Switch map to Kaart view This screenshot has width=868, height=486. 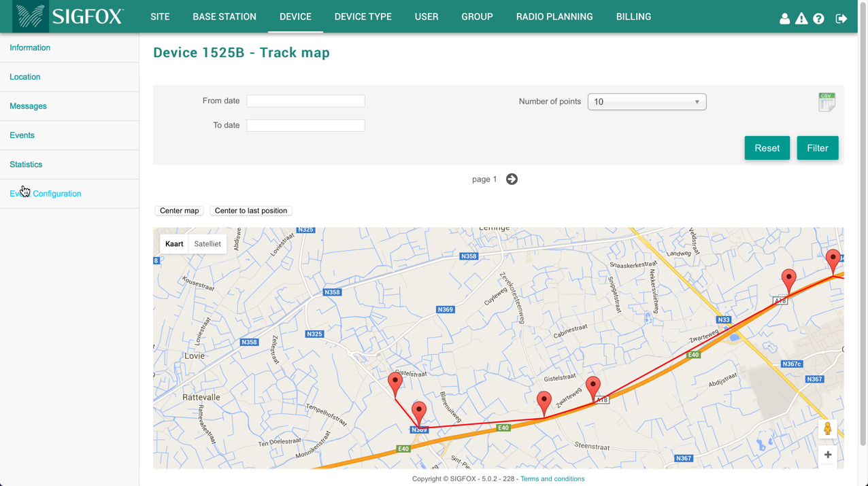[x=174, y=244]
